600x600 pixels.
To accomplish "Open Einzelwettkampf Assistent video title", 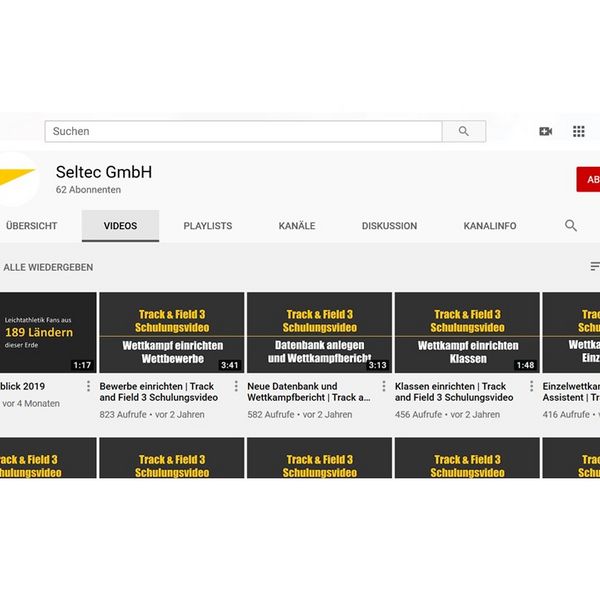I will [571, 392].
